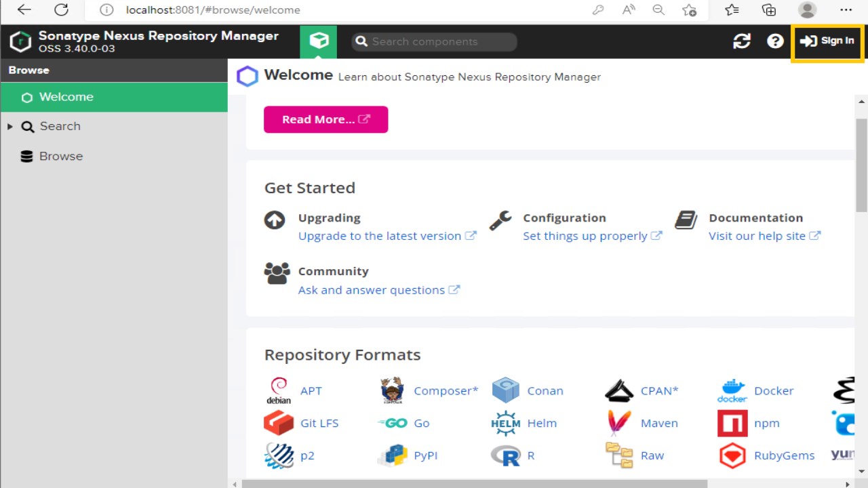This screenshot has width=868, height=488.
Task: Open the Raw format link
Action: 652,455
